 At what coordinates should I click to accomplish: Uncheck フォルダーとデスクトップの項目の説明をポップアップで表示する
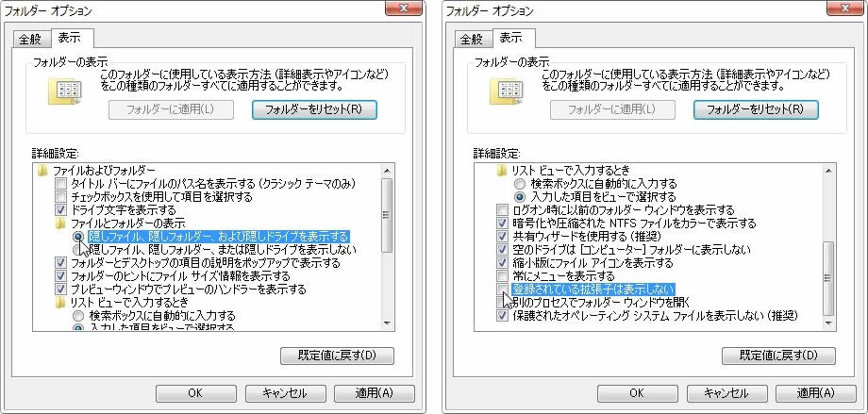pos(61,263)
